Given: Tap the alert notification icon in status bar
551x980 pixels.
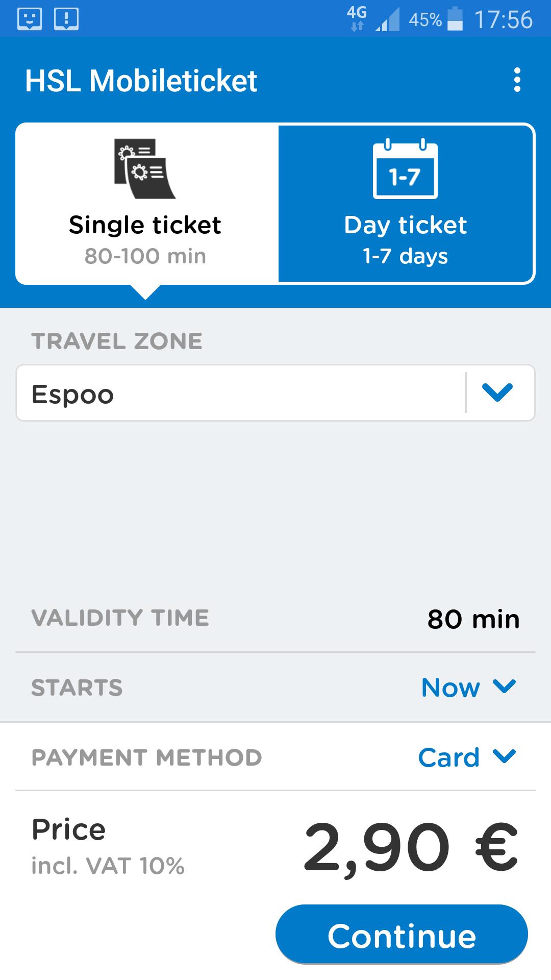Looking at the screenshot, I should [x=66, y=19].
